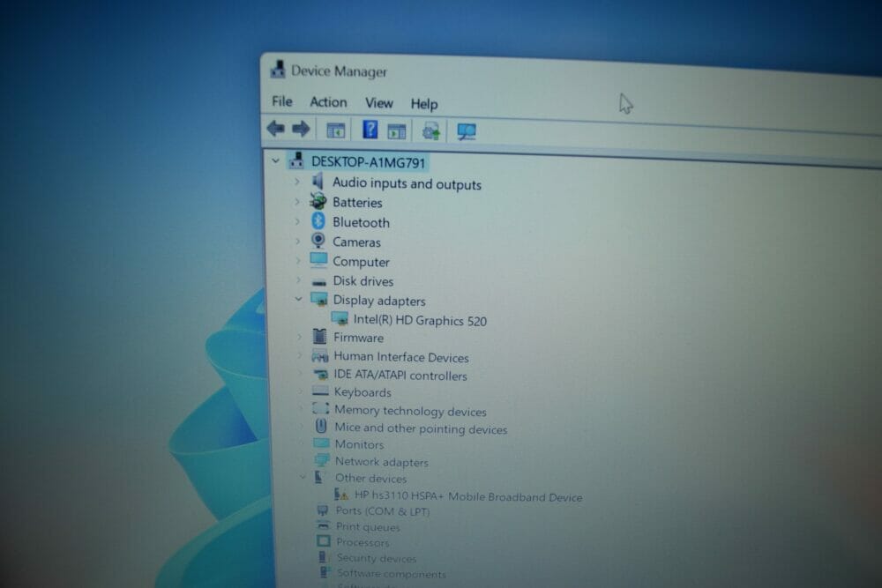Open the Help menu
The image size is (882, 588).
(x=424, y=104)
